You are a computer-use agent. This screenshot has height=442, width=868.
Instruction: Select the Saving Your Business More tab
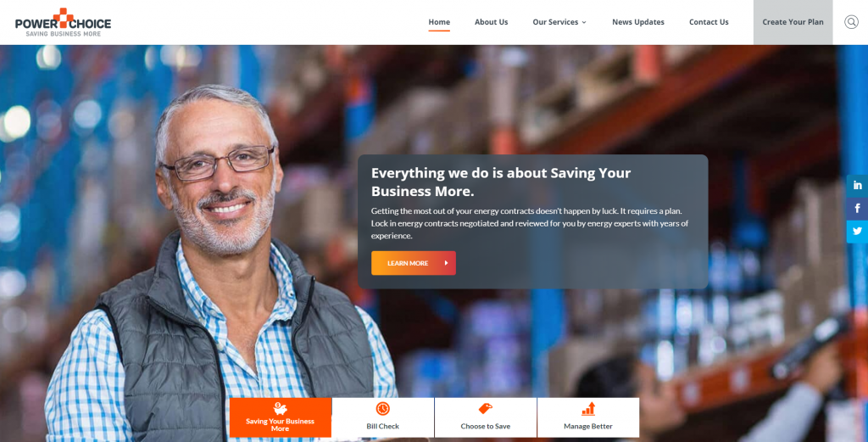tap(280, 417)
